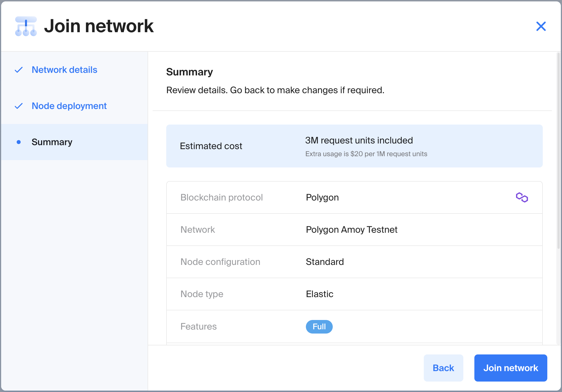Click the Blockchain protocol row
The height and width of the screenshot is (392, 562).
[x=221, y=197]
